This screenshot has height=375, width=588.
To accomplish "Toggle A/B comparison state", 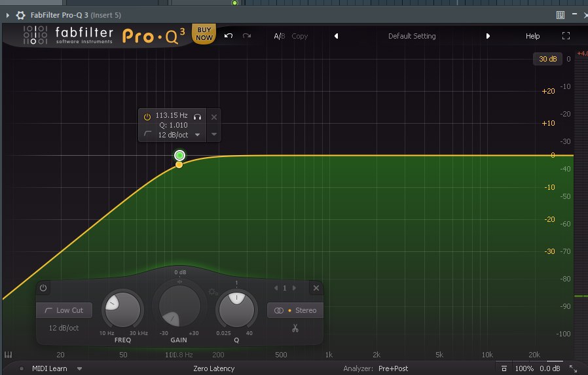I will (280, 36).
